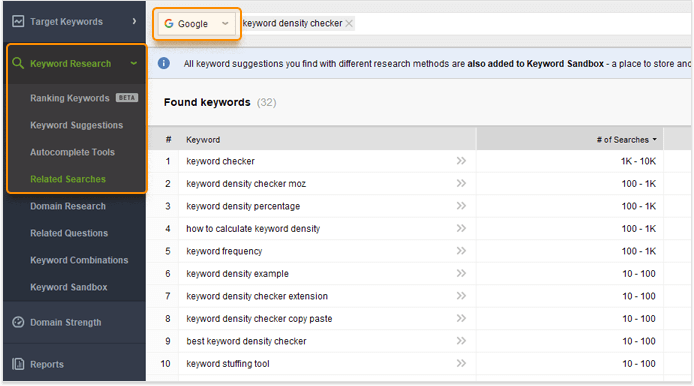Select Related Searches in sidebar
The height and width of the screenshot is (386, 694).
point(68,179)
